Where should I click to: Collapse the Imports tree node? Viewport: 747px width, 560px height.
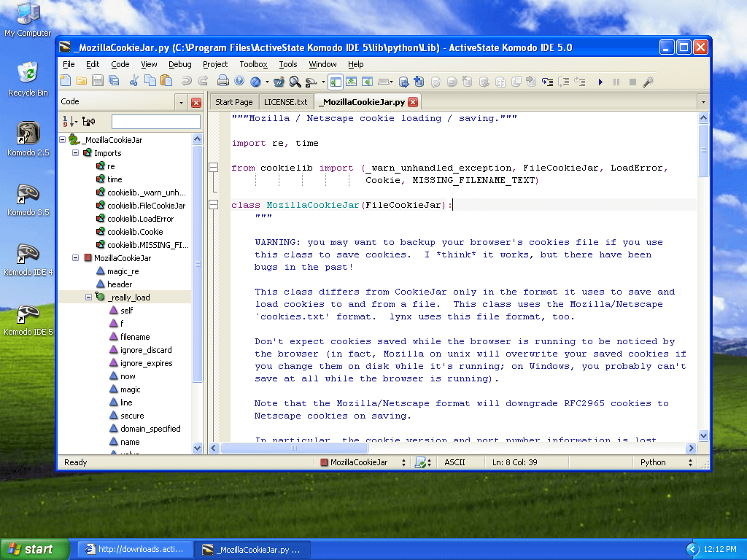pos(75,153)
